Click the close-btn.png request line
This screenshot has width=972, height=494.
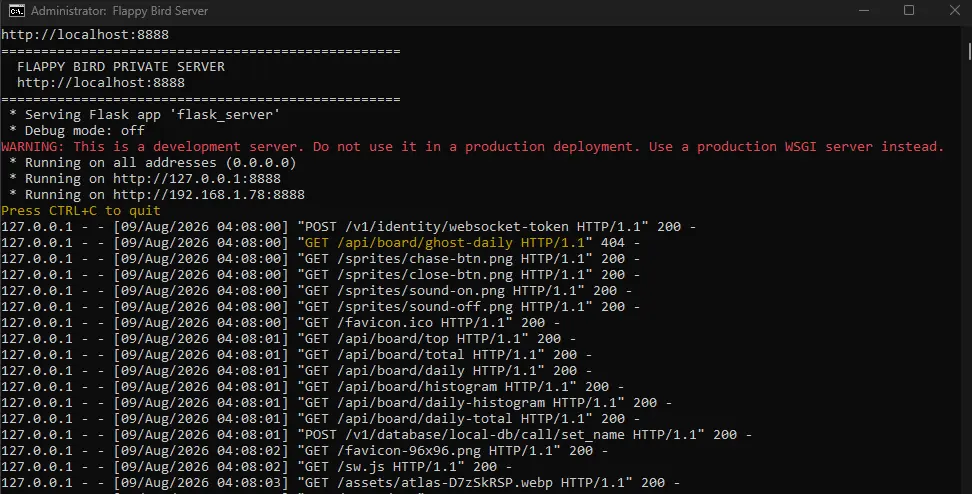point(320,275)
